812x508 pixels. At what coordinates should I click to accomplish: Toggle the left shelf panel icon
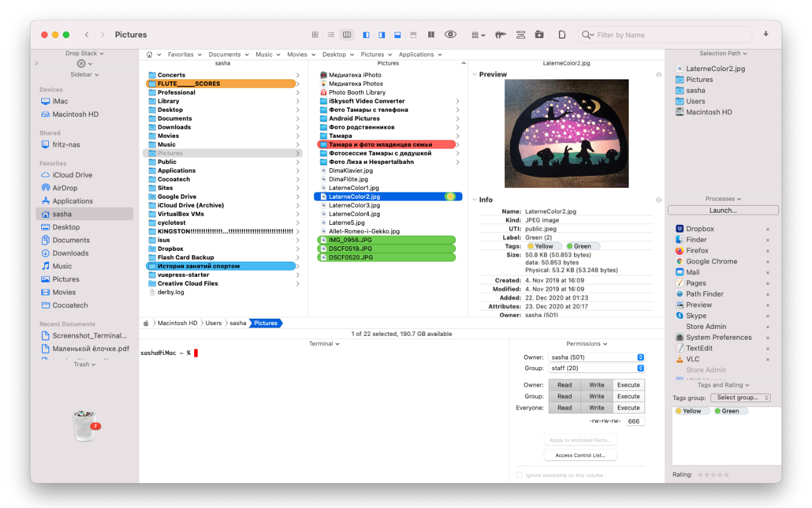366,34
